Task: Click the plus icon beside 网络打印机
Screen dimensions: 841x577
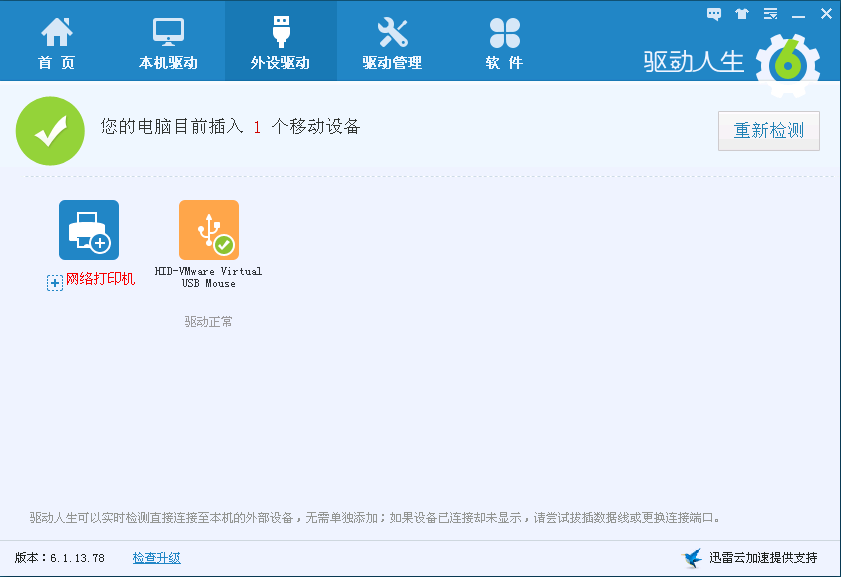Action: coord(55,283)
